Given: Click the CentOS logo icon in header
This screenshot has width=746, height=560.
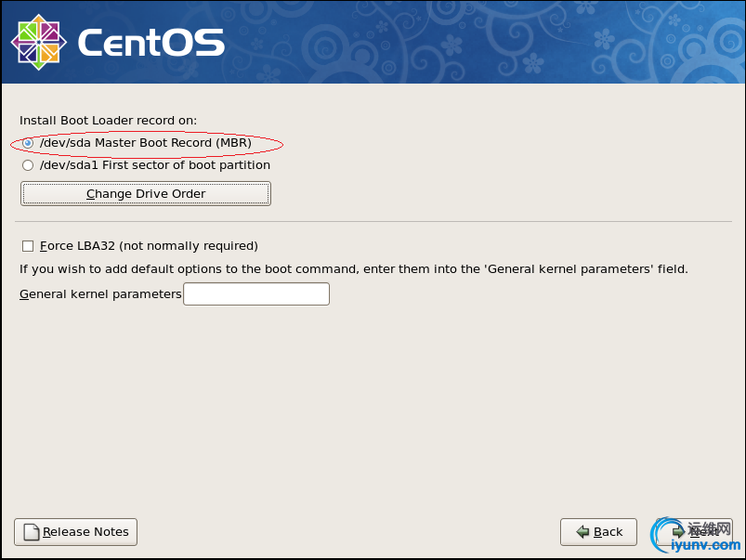Looking at the screenshot, I should point(37,41).
